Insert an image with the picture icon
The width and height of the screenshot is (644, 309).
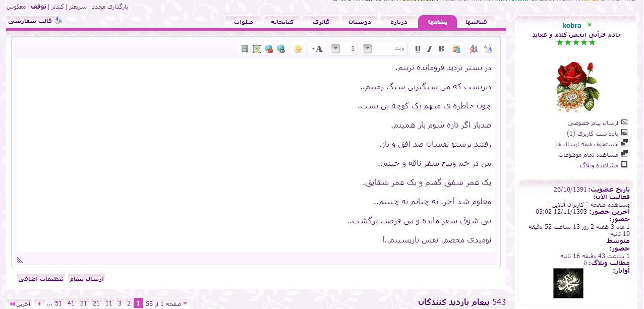pyautogui.click(x=257, y=49)
